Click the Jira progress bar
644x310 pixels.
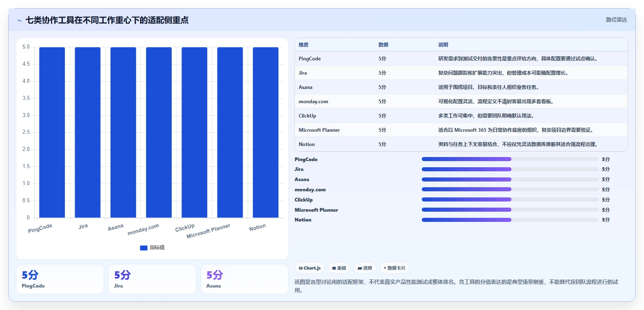tap(510, 169)
